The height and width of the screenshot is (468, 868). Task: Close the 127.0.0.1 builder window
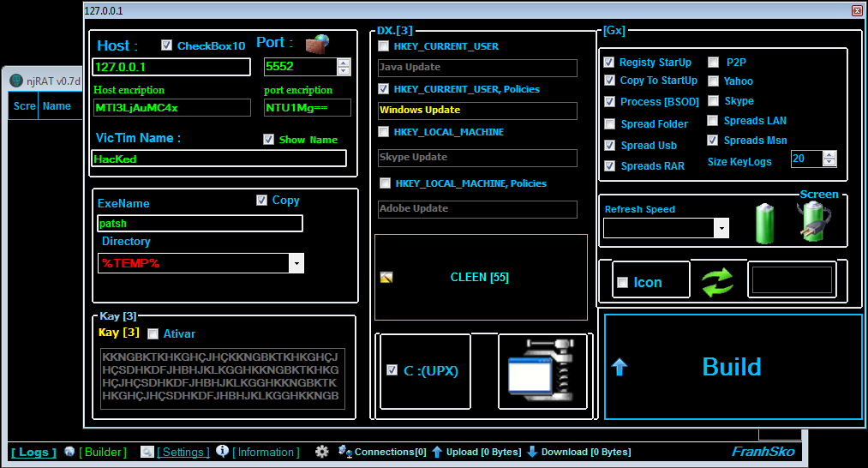coord(857,10)
